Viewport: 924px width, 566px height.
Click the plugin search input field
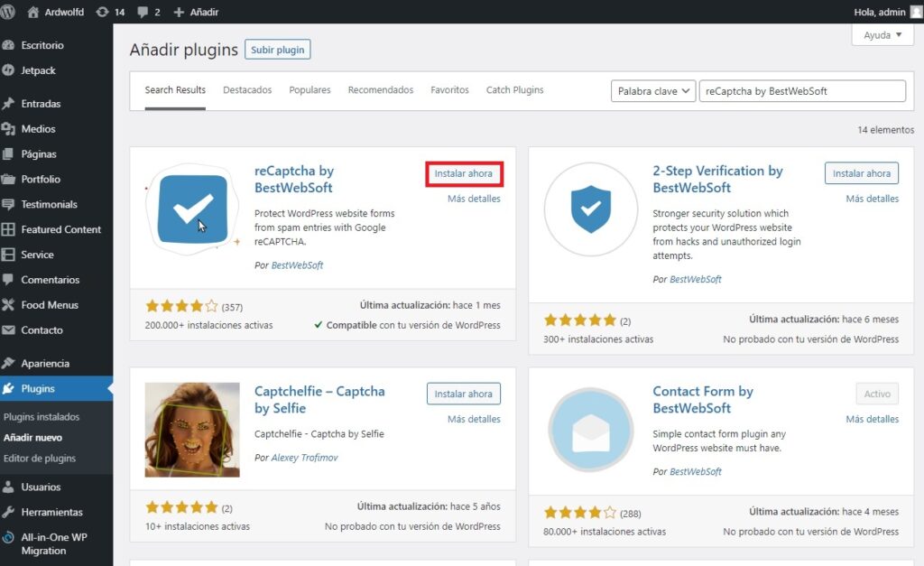[x=802, y=91]
